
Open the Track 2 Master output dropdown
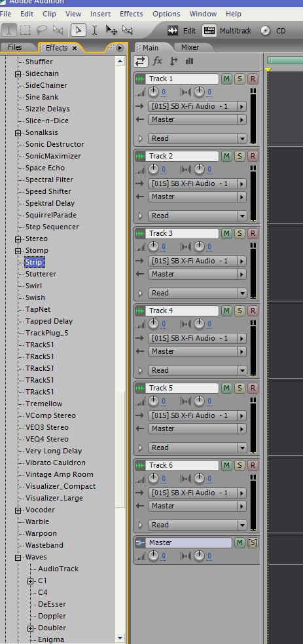pyautogui.click(x=242, y=197)
